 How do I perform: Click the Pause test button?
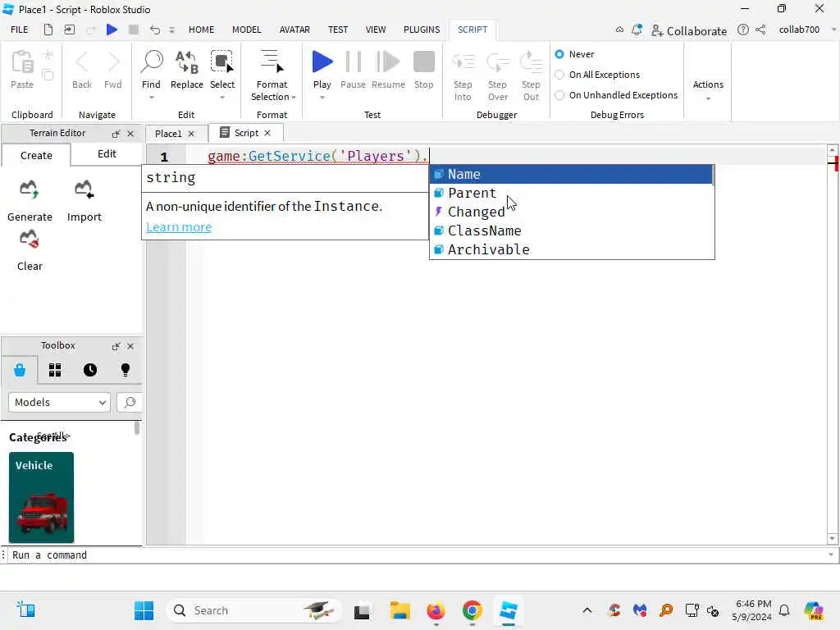click(x=353, y=62)
